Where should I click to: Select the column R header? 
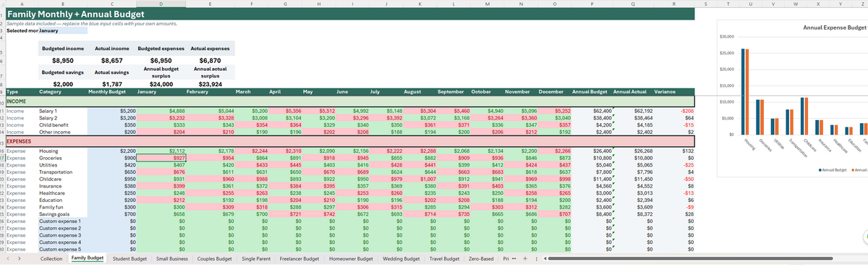pyautogui.click(x=674, y=4)
